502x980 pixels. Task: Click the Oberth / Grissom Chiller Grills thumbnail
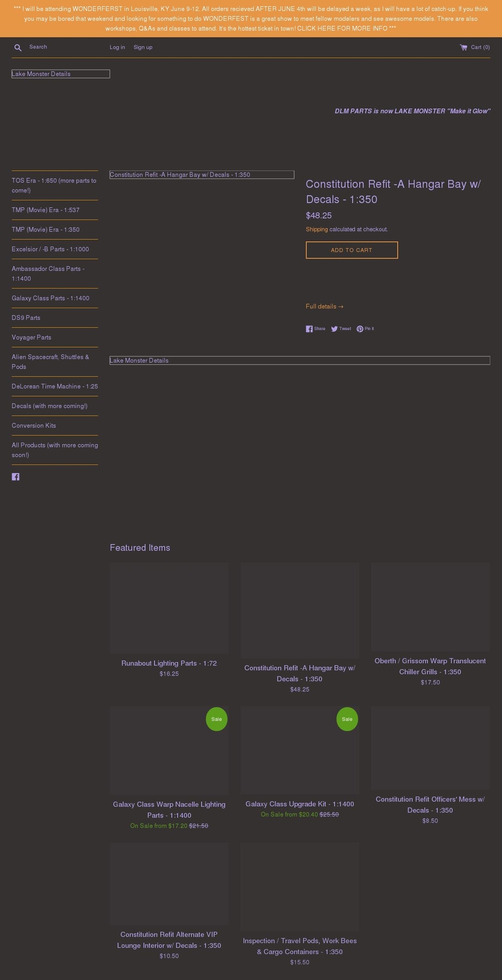click(430, 607)
